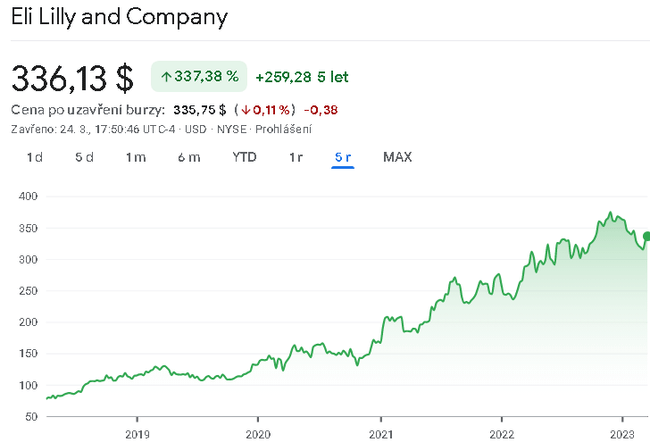Open the Prohlášení disclaimer link
This screenshot has height=443, width=650.
tap(285, 129)
